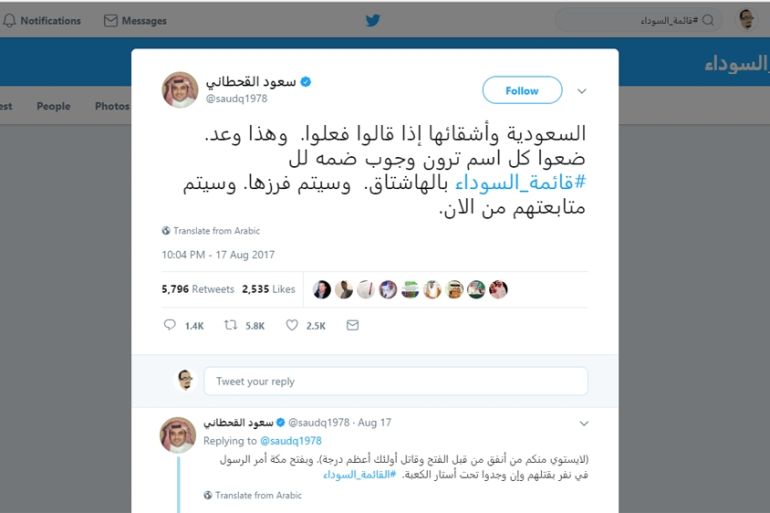This screenshot has height=513, width=770.
Task: Switch to the People tab
Action: [54, 106]
